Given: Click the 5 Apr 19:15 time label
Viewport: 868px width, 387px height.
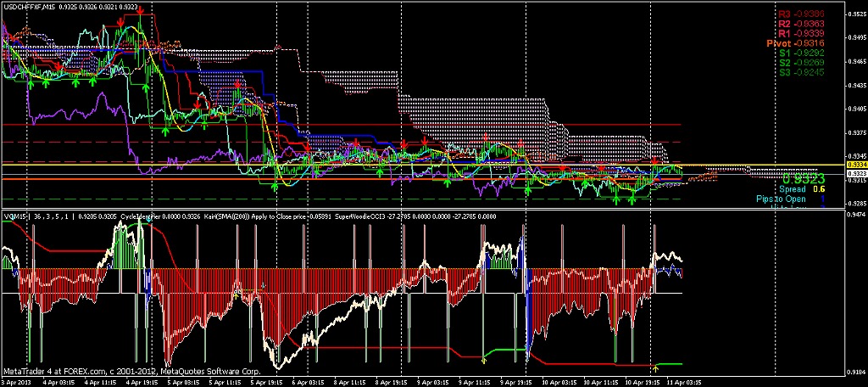Looking at the screenshot, I should point(267,382).
